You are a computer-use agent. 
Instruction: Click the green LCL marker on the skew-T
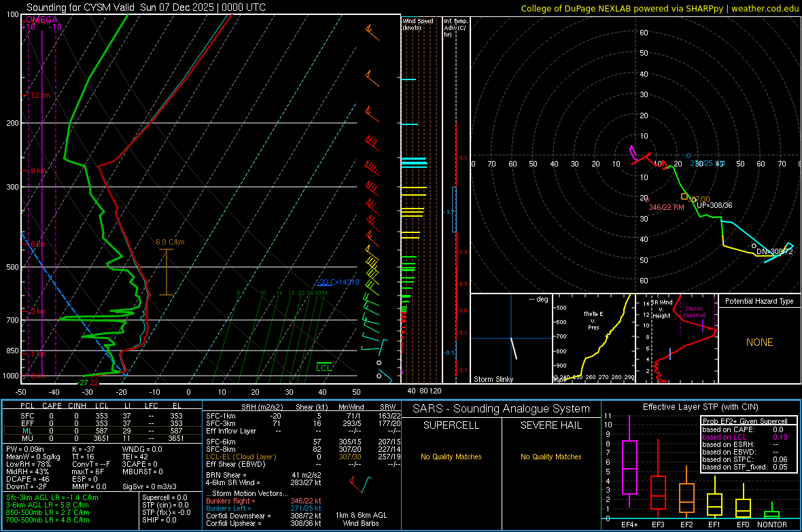click(324, 367)
